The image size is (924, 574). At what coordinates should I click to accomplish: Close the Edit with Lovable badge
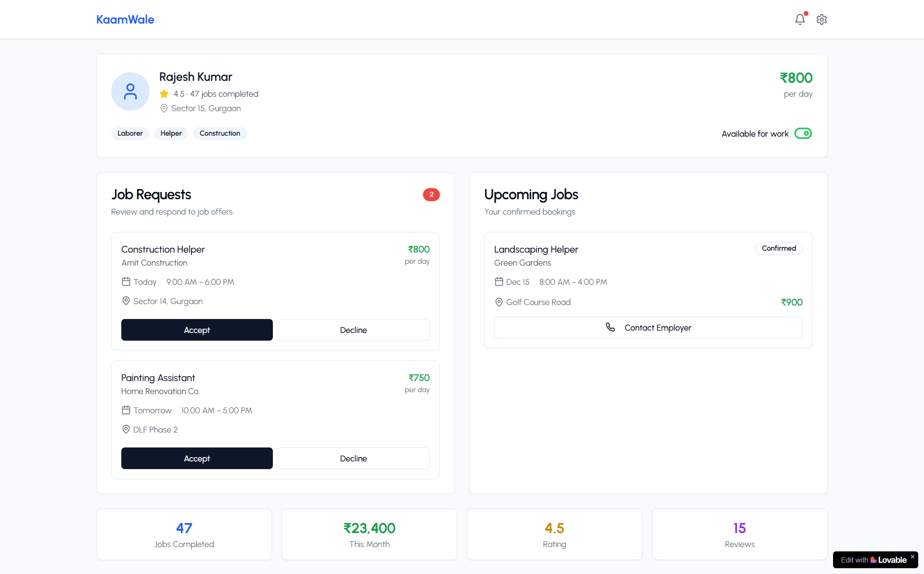pos(912,557)
